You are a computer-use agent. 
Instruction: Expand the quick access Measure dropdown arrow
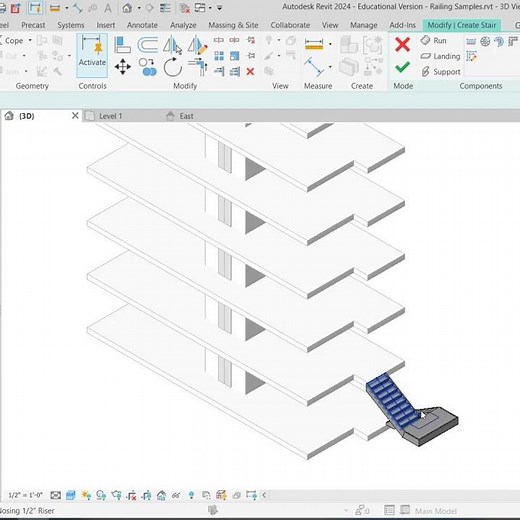[x=67, y=8]
